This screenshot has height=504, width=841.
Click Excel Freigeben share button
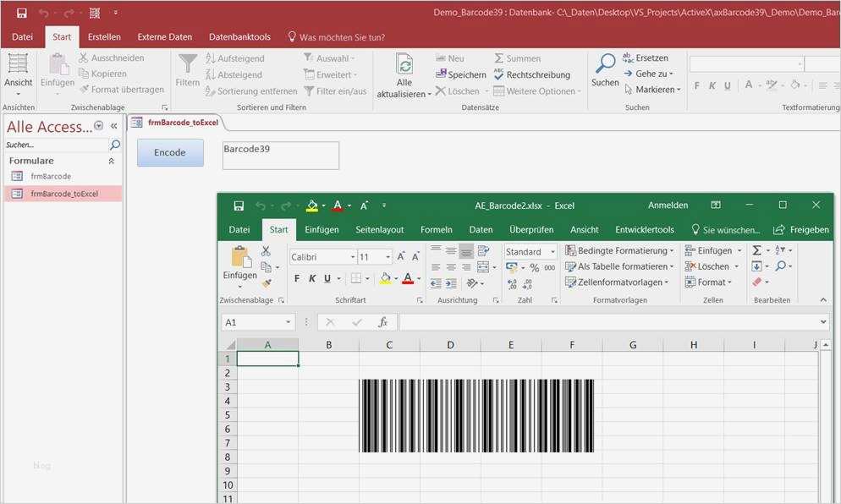(x=800, y=229)
